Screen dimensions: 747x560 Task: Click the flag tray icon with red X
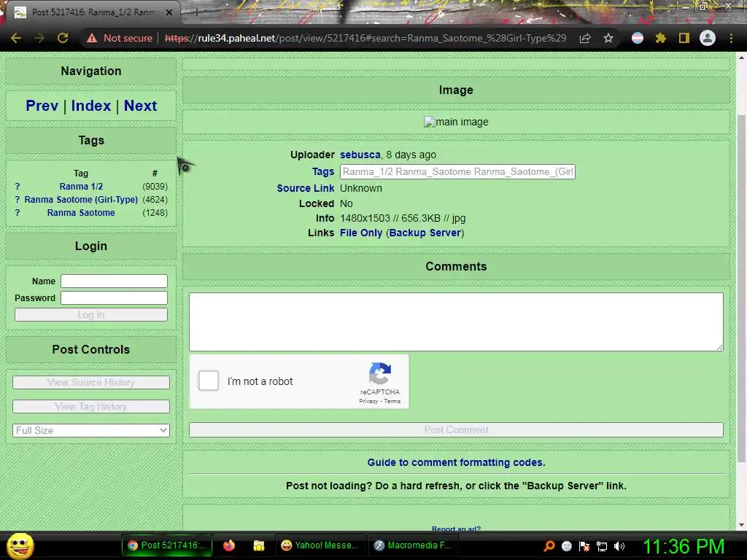click(584, 546)
